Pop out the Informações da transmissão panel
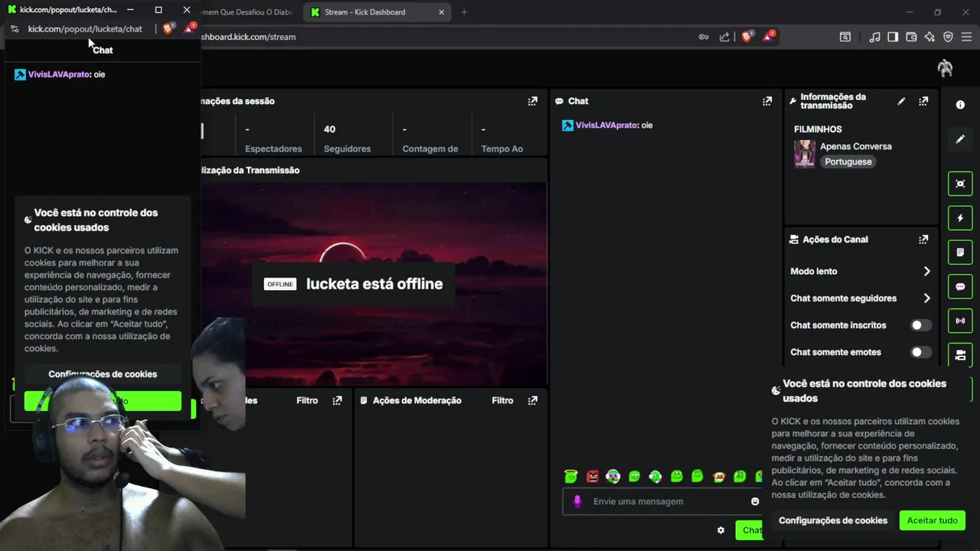This screenshot has height=551, width=980. point(923,101)
